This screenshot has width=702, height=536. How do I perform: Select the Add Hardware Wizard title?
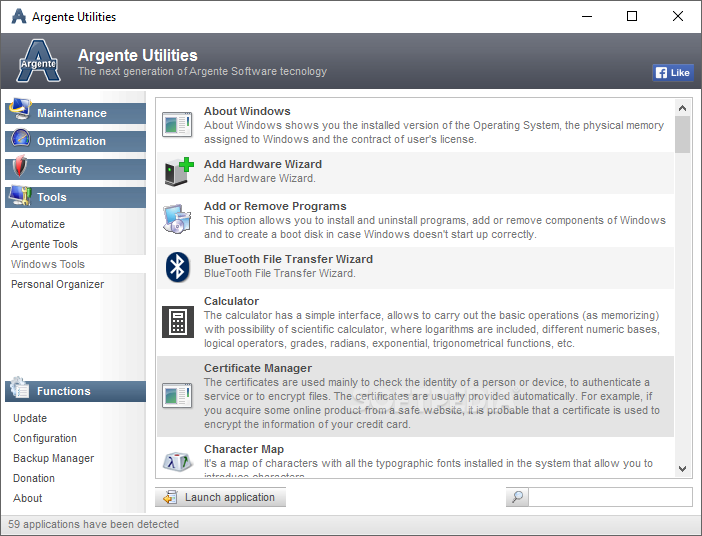coord(263,164)
